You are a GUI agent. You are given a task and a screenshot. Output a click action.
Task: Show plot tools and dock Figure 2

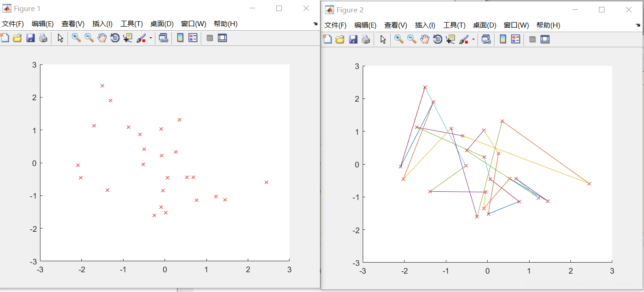coord(545,40)
